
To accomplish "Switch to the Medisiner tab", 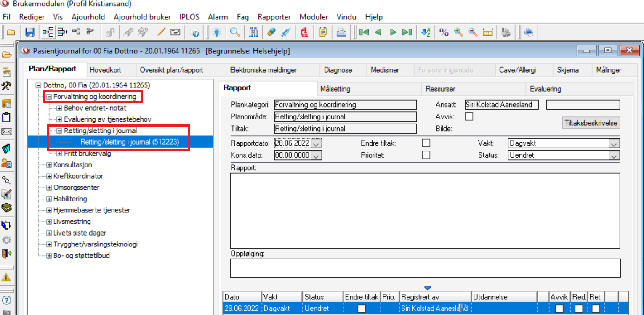I will [x=385, y=70].
